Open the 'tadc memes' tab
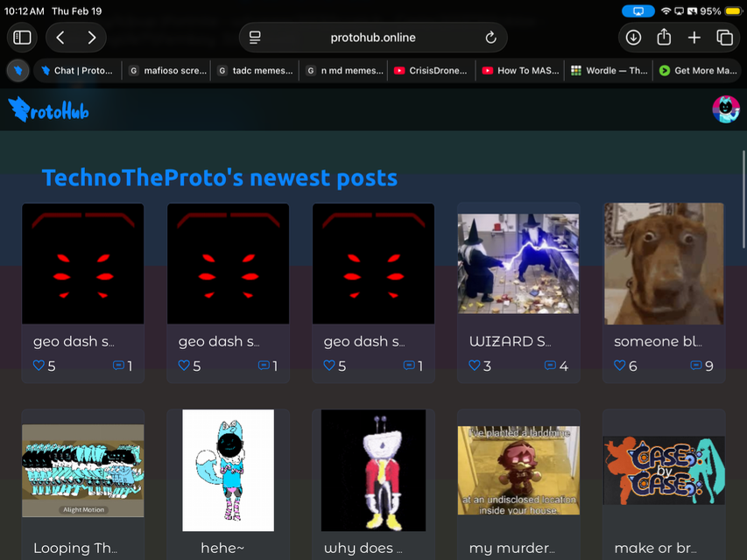 tap(255, 71)
